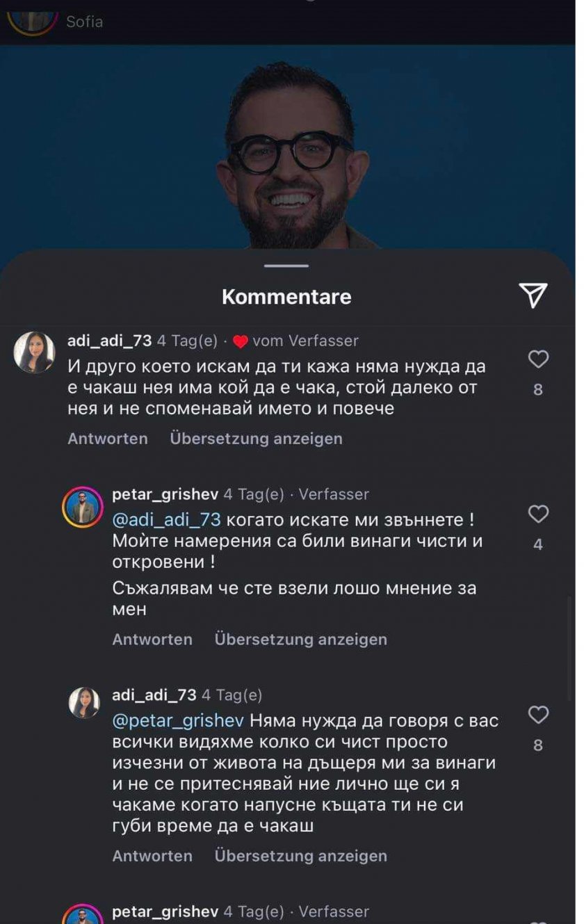The image size is (584, 924).
Task: Tap the partially visible petar_grishev avatar at the bottom
Action: point(83,915)
